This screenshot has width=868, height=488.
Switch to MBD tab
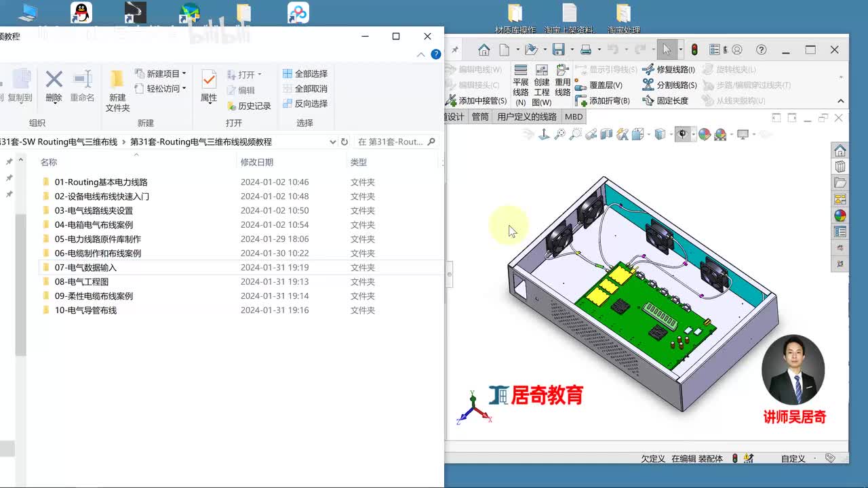pyautogui.click(x=574, y=117)
